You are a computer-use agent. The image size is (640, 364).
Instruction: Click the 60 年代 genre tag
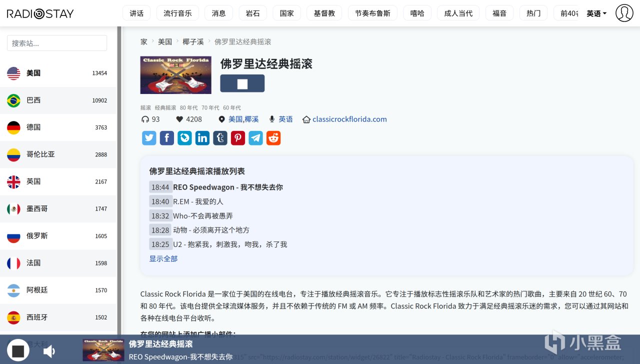(231, 107)
